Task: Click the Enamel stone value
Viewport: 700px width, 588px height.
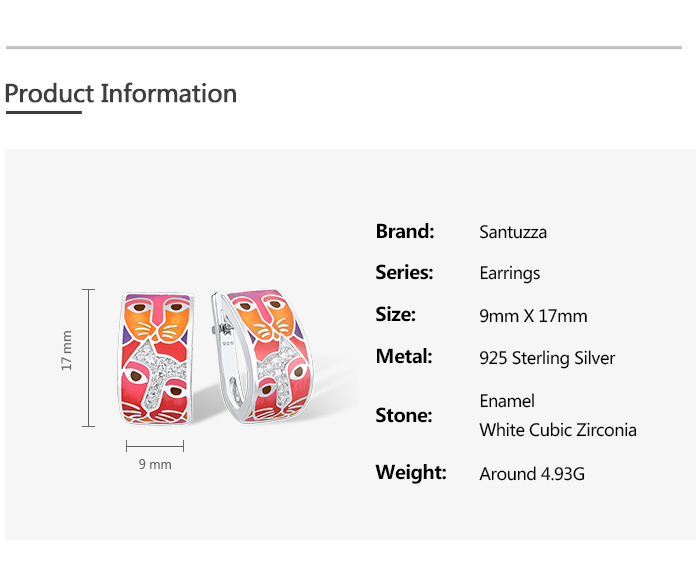Action: 507,401
